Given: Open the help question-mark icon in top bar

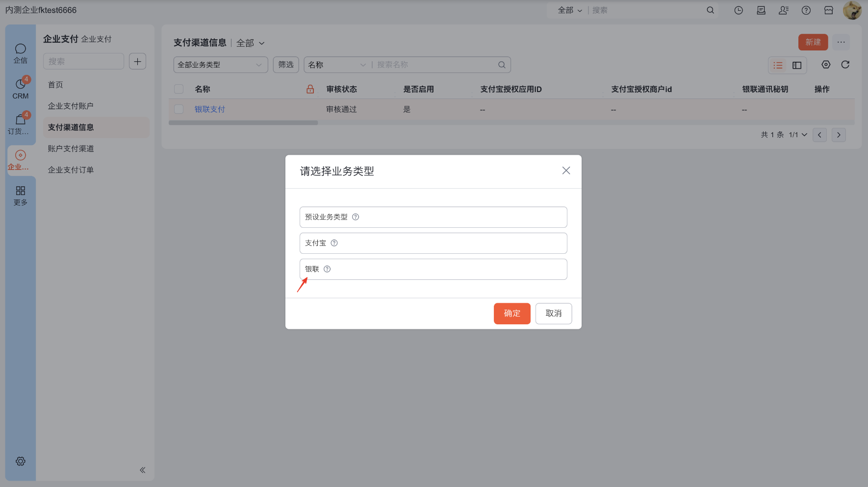Looking at the screenshot, I should pos(806,10).
